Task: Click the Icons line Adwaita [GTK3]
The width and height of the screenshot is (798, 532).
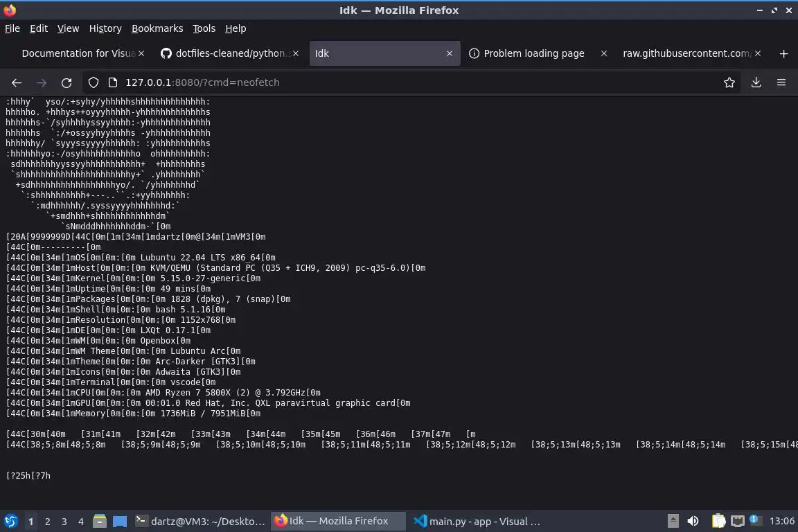Action: coord(124,372)
